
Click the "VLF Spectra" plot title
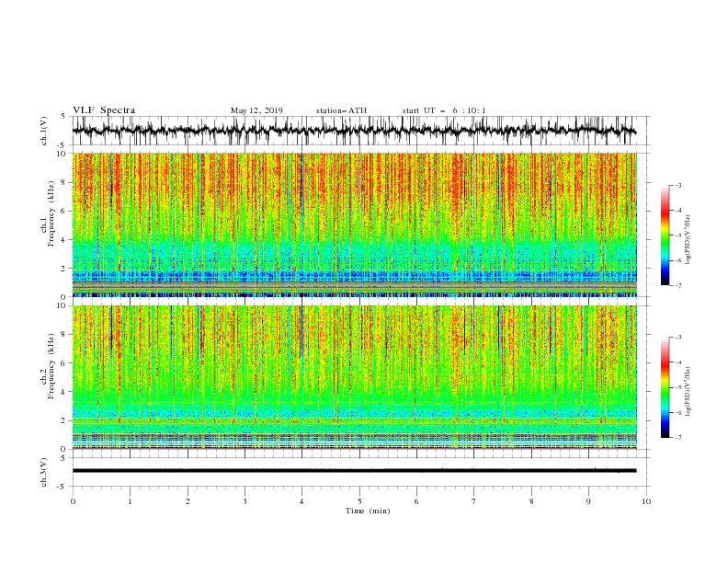tap(104, 110)
